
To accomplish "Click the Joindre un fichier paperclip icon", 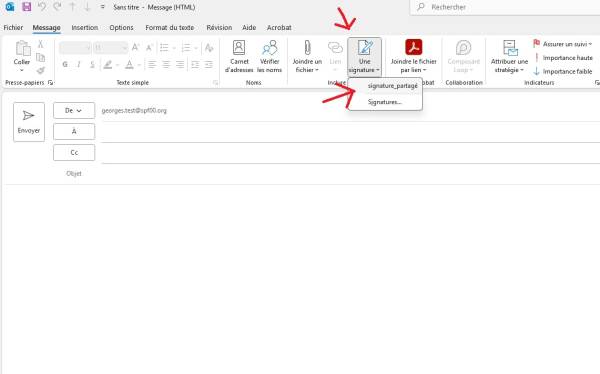I will [307, 48].
